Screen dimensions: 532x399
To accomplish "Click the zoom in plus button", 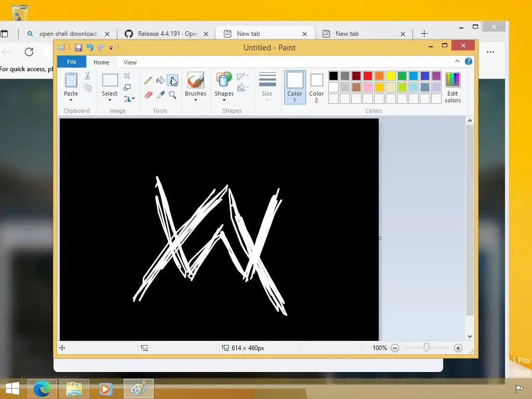I will (x=458, y=348).
